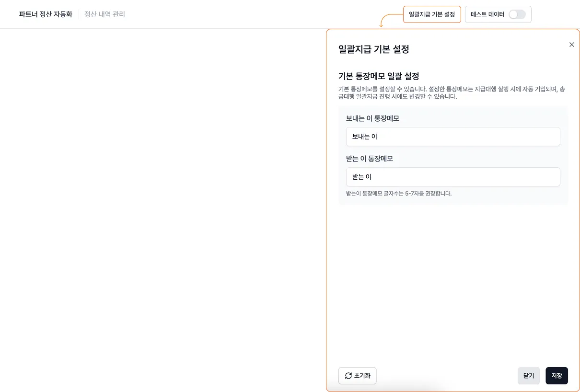Click the 테스트 데이터 label text

coord(487,14)
